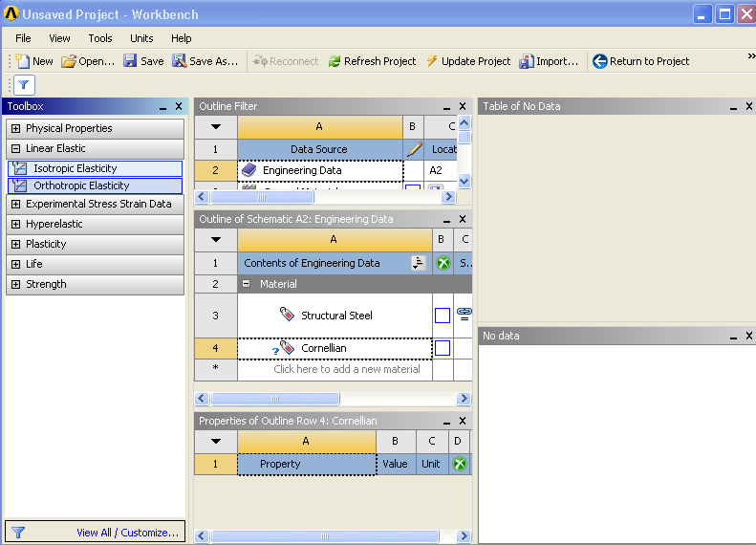Click left arrow of Outline Schematic horizontal scrollbar
Image resolution: width=756 pixels, height=545 pixels.
202,399
